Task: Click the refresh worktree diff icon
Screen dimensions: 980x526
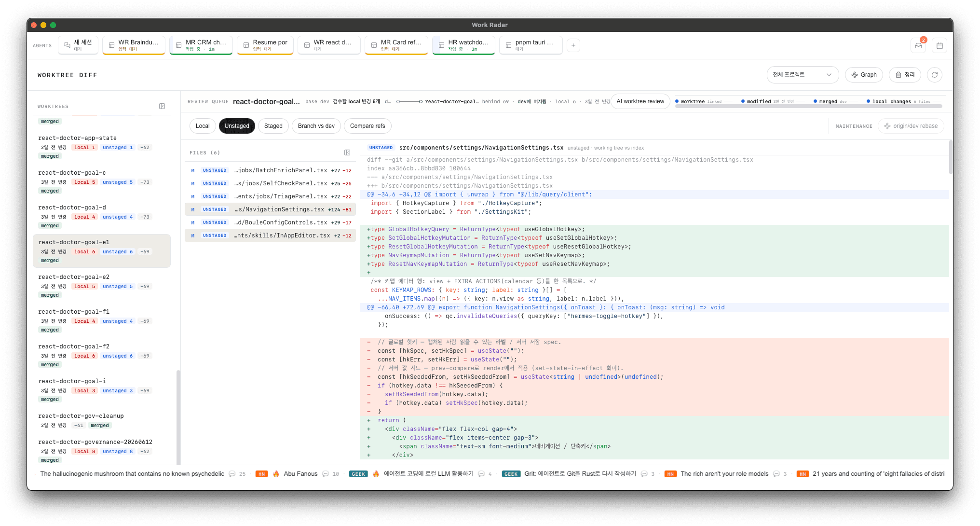Action: pos(935,75)
